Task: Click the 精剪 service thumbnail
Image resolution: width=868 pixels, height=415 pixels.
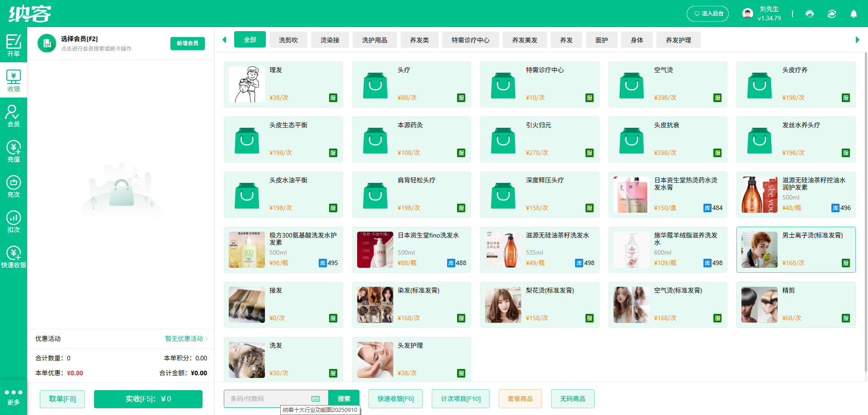Action: pyautogui.click(x=759, y=305)
